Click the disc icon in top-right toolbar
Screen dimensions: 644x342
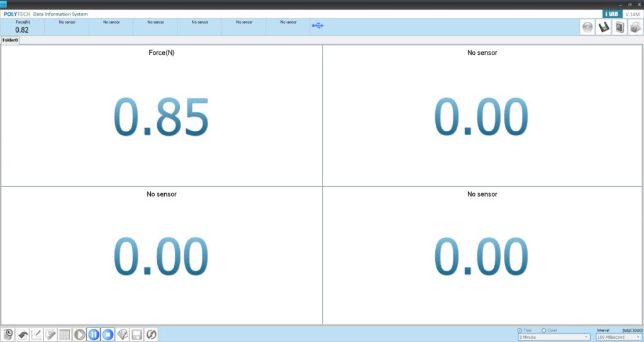tap(587, 27)
